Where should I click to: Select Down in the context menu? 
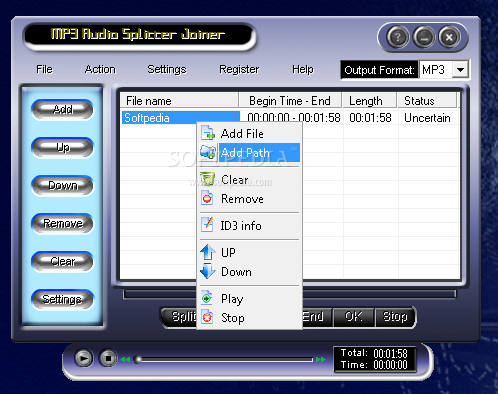tap(250, 272)
